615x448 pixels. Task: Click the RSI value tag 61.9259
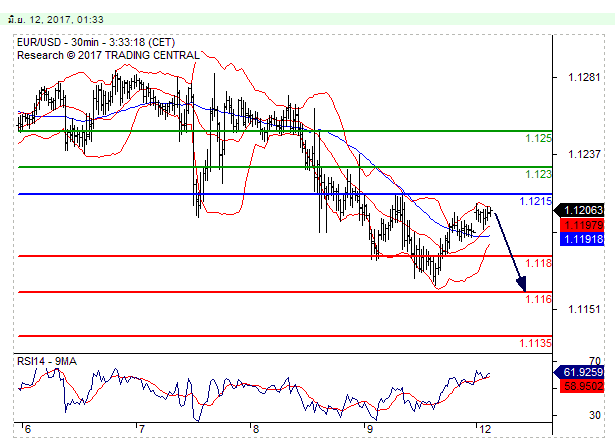click(579, 372)
